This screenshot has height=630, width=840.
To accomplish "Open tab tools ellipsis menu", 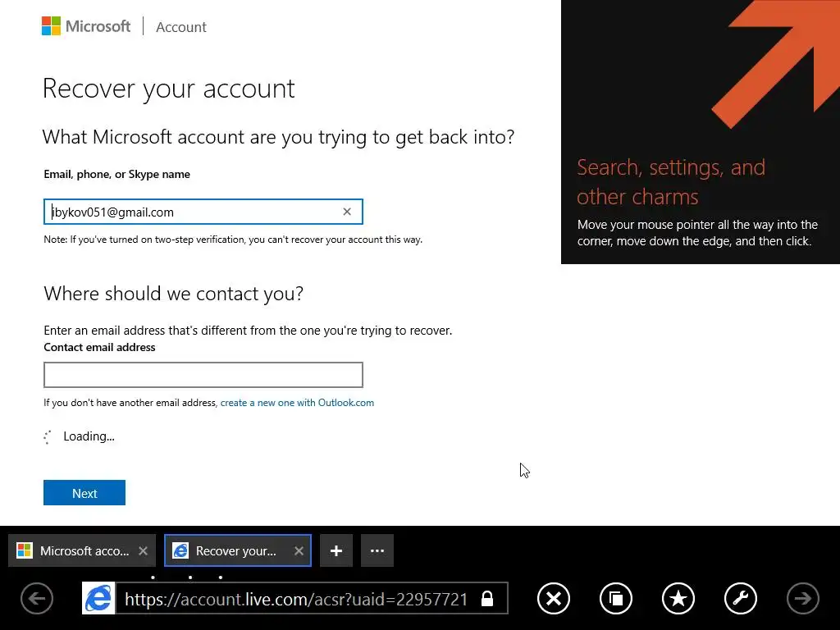I will click(377, 550).
